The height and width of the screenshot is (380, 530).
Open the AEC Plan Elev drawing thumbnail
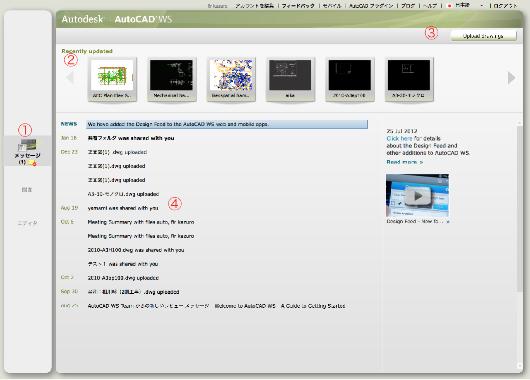112,79
